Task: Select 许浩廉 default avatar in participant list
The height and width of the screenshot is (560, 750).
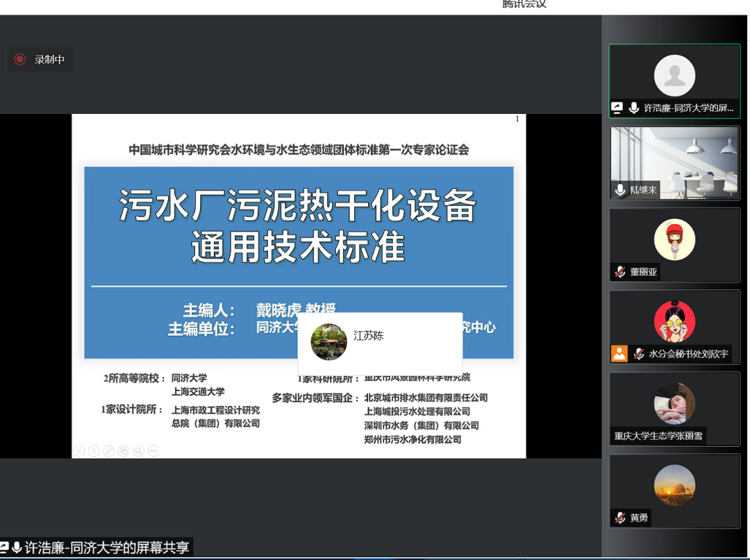Action: tap(674, 76)
